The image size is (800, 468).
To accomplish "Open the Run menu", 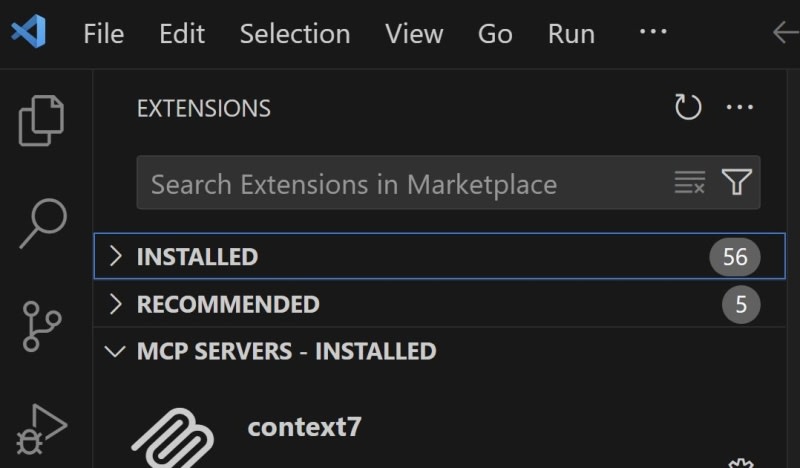I will (x=572, y=34).
